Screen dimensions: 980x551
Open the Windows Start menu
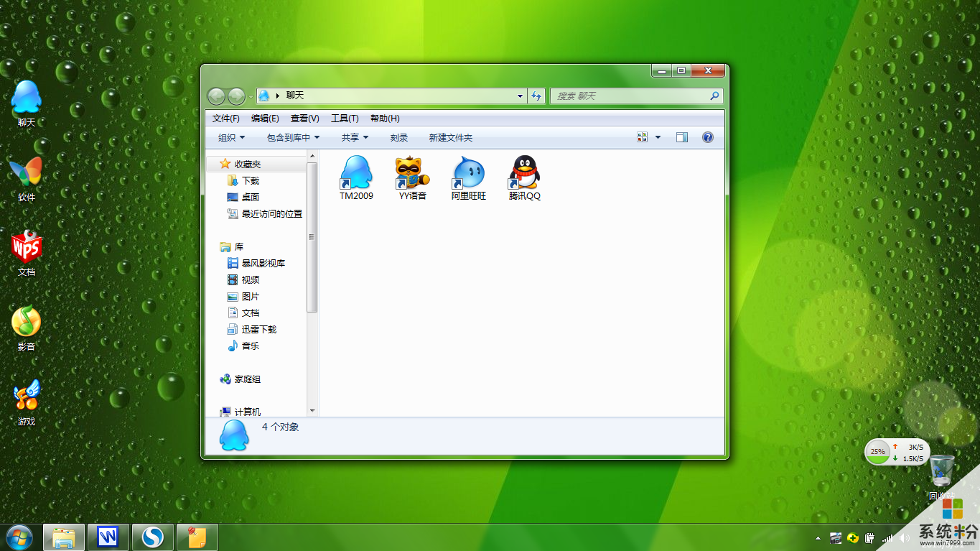19,537
